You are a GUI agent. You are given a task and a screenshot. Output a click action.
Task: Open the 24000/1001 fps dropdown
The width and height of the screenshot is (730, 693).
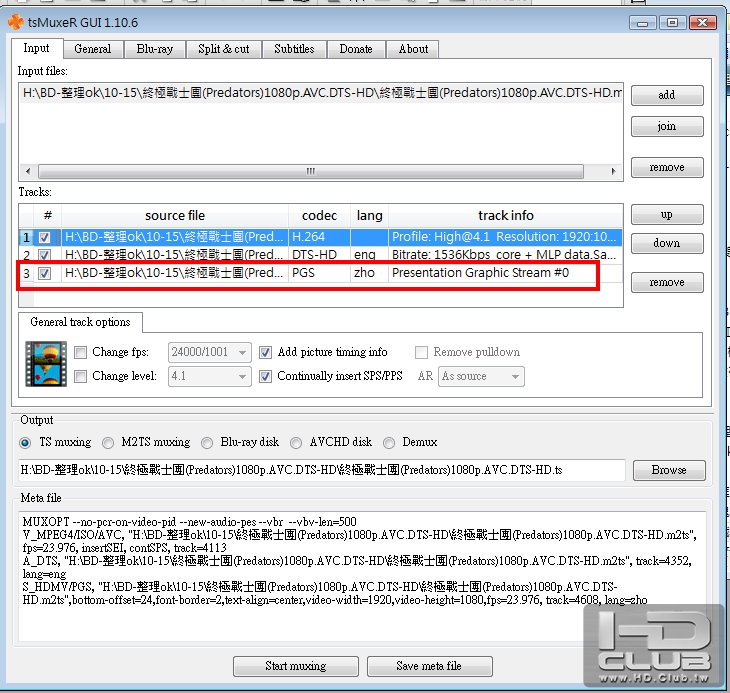[210, 352]
